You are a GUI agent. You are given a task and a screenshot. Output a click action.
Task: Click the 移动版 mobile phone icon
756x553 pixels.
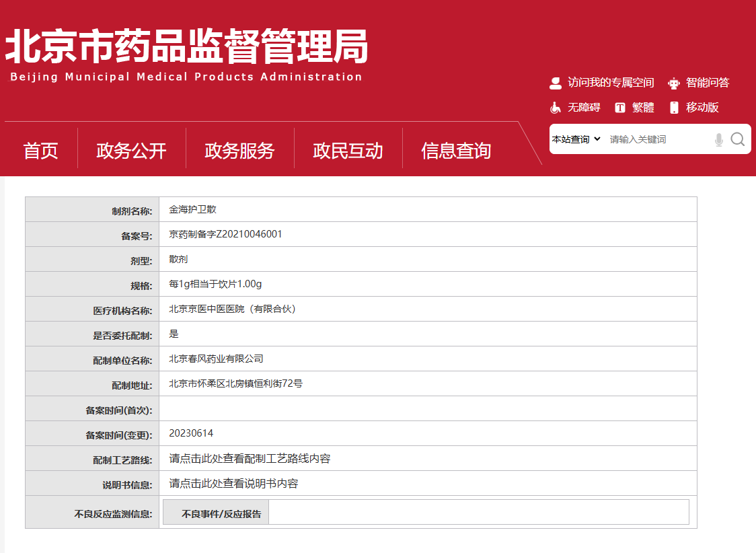pyautogui.click(x=674, y=108)
